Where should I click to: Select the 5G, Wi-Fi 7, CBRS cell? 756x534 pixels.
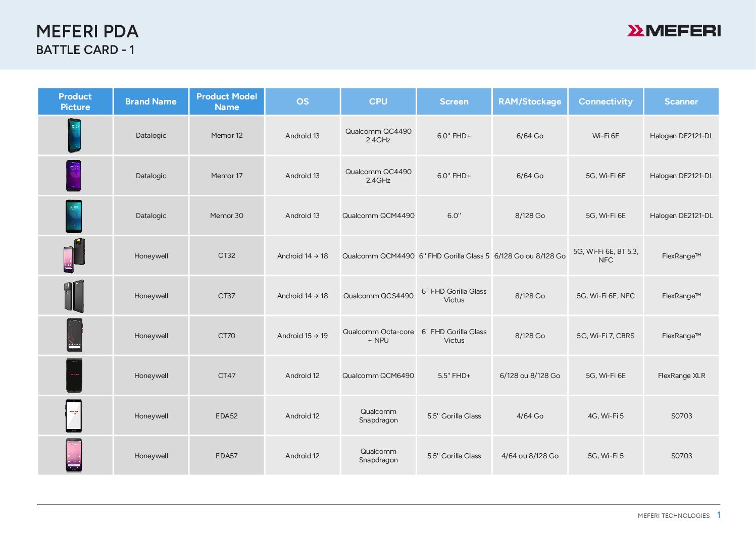606,336
